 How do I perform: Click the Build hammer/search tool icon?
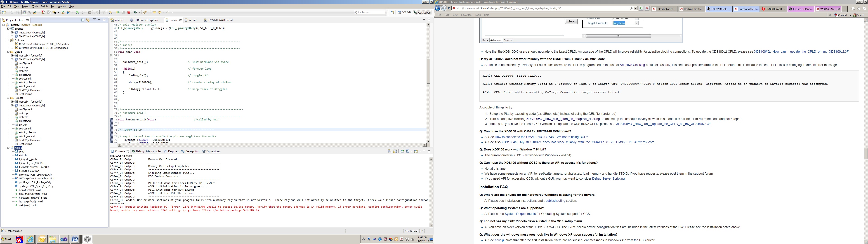point(145,12)
